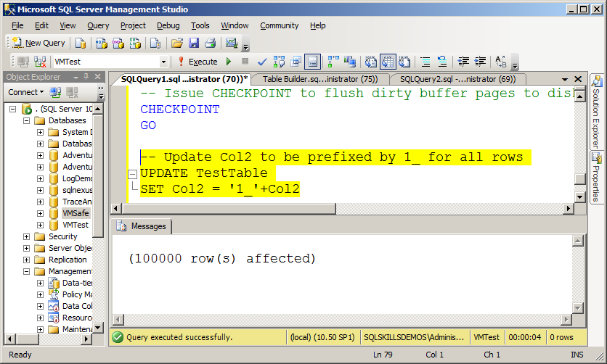Image resolution: width=607 pixels, height=364 pixels.
Task: Click the editor vertical scrollbar down arrow
Action: [579, 197]
